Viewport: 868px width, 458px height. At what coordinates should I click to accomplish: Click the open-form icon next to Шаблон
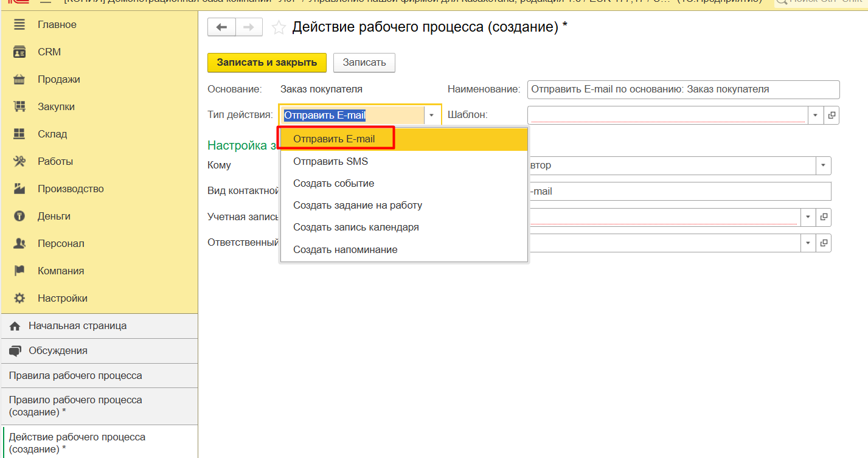click(x=832, y=115)
